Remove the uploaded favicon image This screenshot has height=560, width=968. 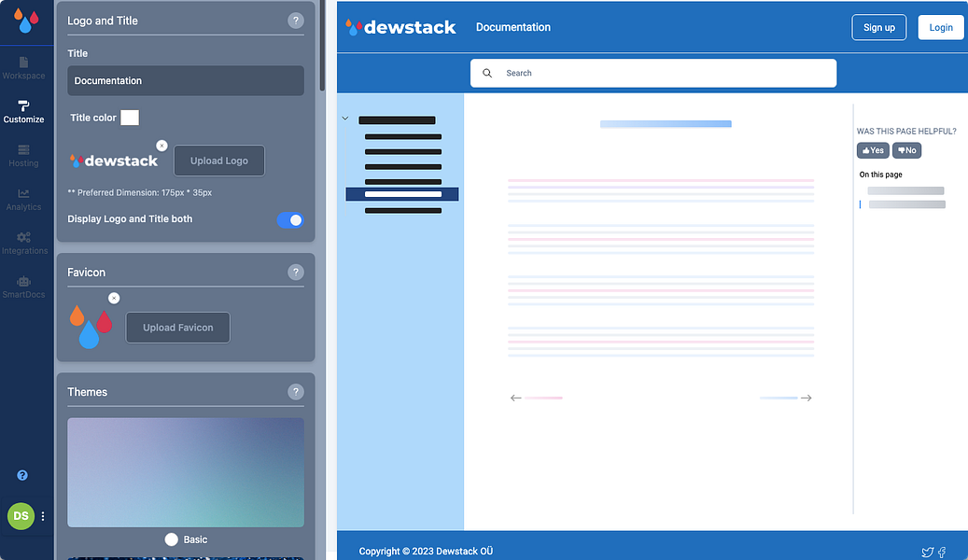(x=114, y=299)
